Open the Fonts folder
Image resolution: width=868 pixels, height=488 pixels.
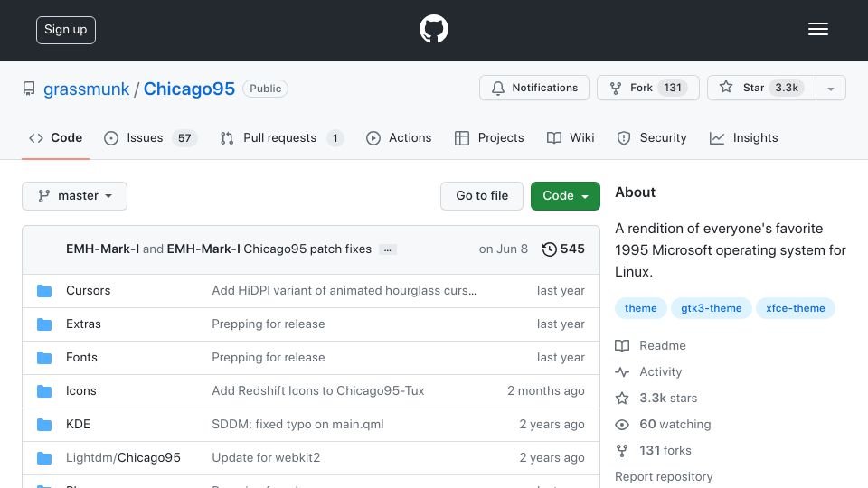click(x=81, y=358)
